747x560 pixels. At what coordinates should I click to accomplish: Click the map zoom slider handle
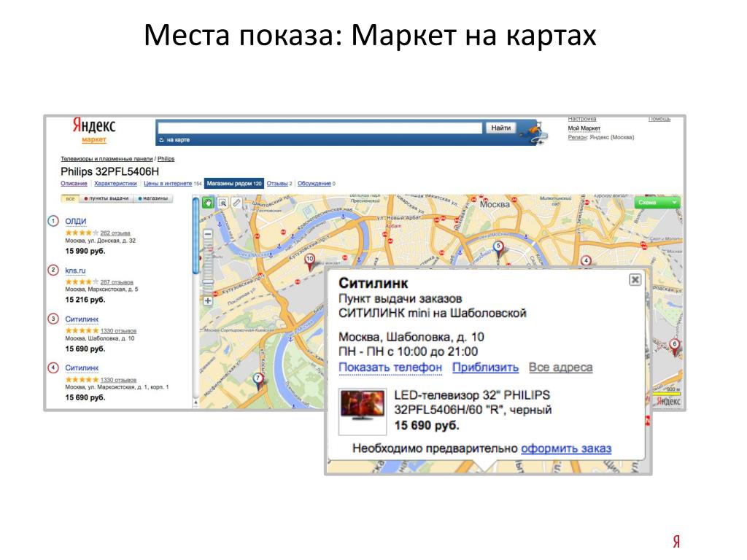point(208,282)
